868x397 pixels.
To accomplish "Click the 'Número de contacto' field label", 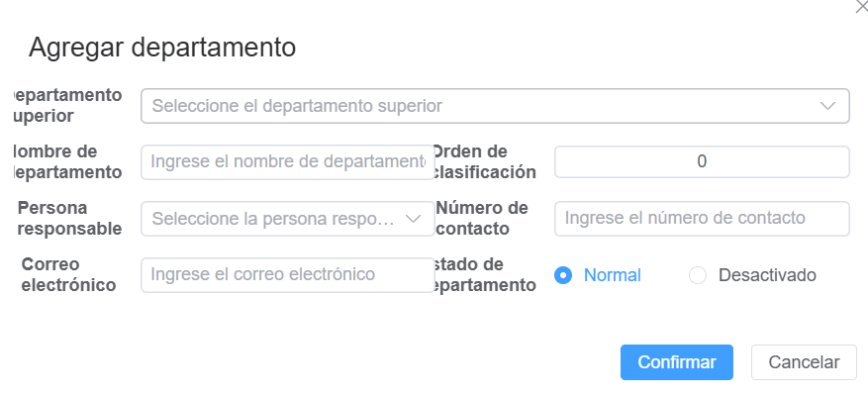I will point(483,219).
